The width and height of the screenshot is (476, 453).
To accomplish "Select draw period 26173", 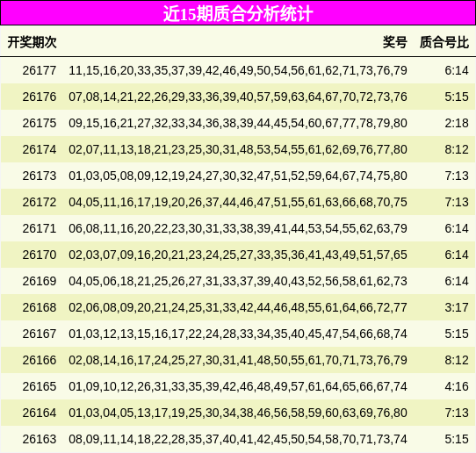I will (x=40, y=176).
